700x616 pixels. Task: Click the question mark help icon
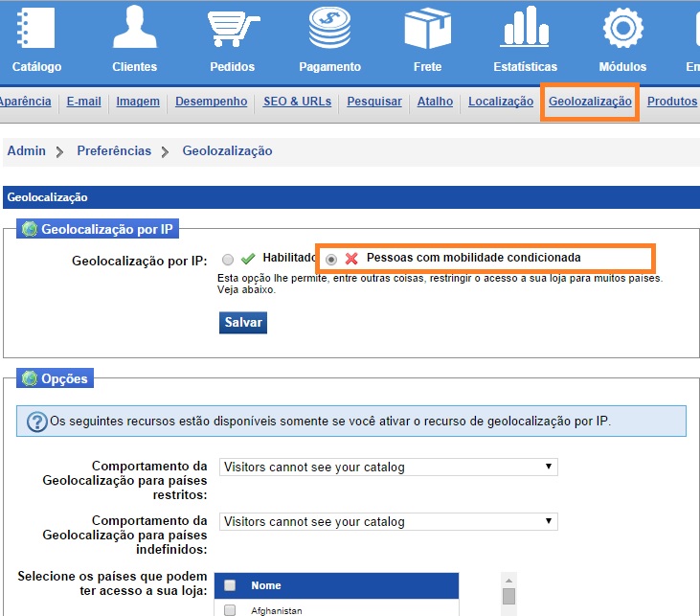click(37, 422)
